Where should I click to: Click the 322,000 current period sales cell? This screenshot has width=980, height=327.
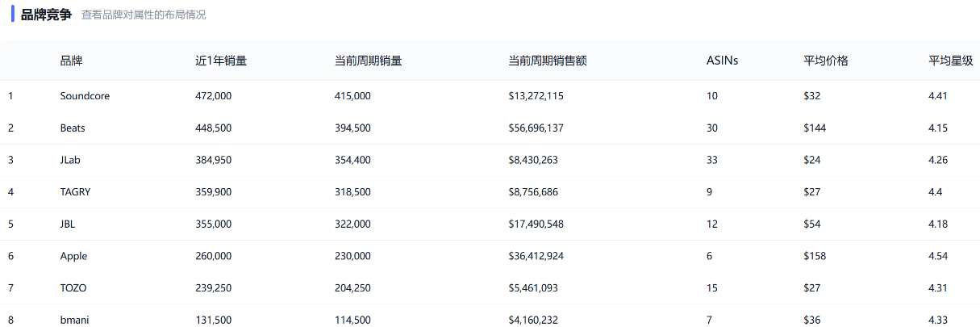tap(352, 224)
